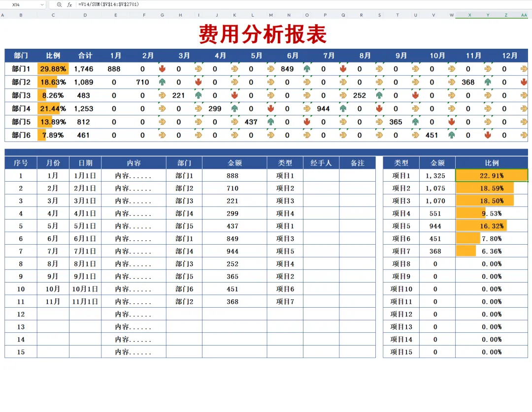Click yellow right arrow in 部门6 row, column G
The height and width of the screenshot is (412, 532).
click(162, 135)
